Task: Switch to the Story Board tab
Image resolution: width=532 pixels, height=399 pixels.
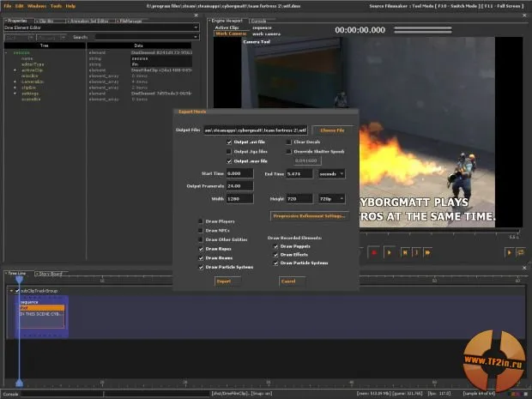Action: tap(49, 274)
